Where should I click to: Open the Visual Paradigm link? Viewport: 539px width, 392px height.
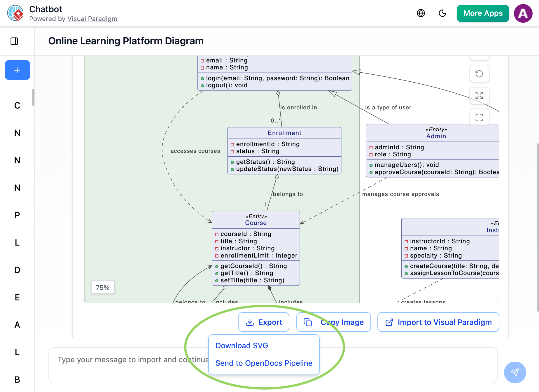(x=92, y=19)
